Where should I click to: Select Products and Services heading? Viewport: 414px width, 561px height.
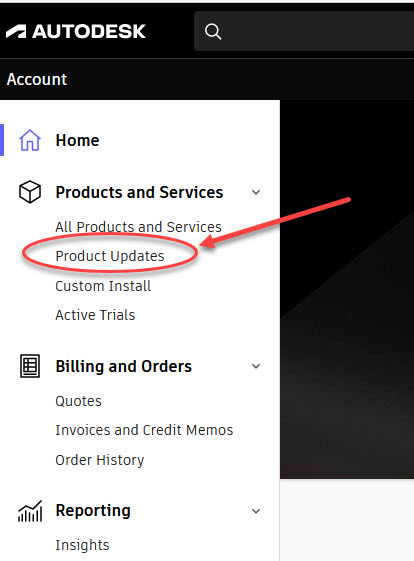139,192
